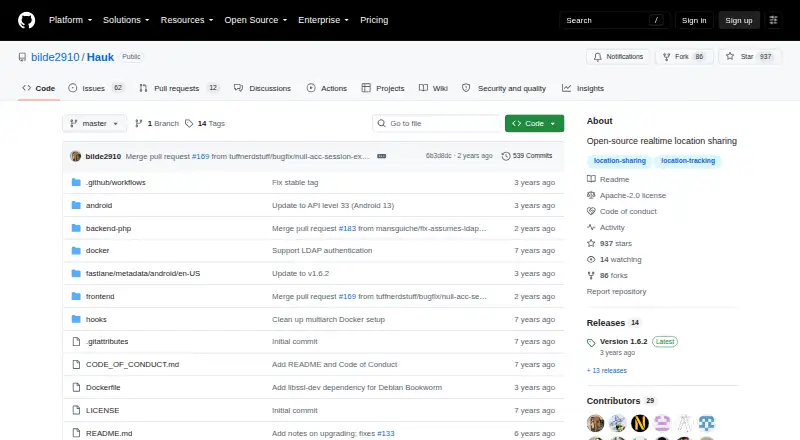Open Insights tab
The image size is (800, 440).
583,88
